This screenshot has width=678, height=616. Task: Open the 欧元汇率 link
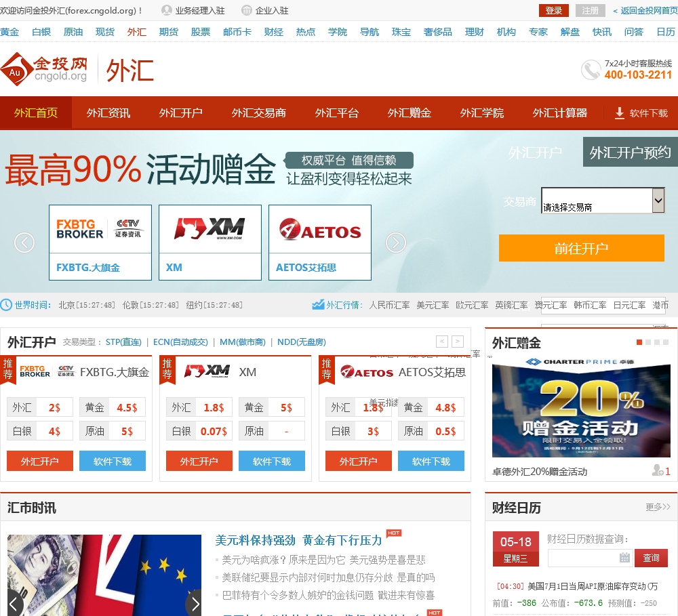click(472, 305)
